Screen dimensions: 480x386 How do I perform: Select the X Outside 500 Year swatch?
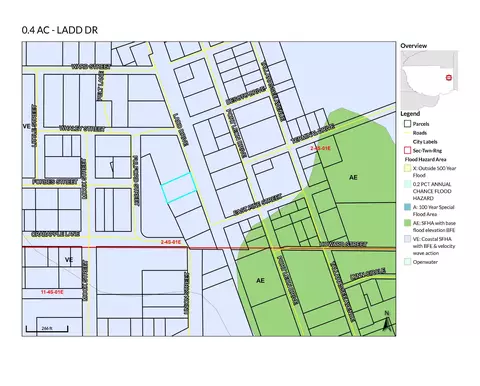tap(407, 168)
